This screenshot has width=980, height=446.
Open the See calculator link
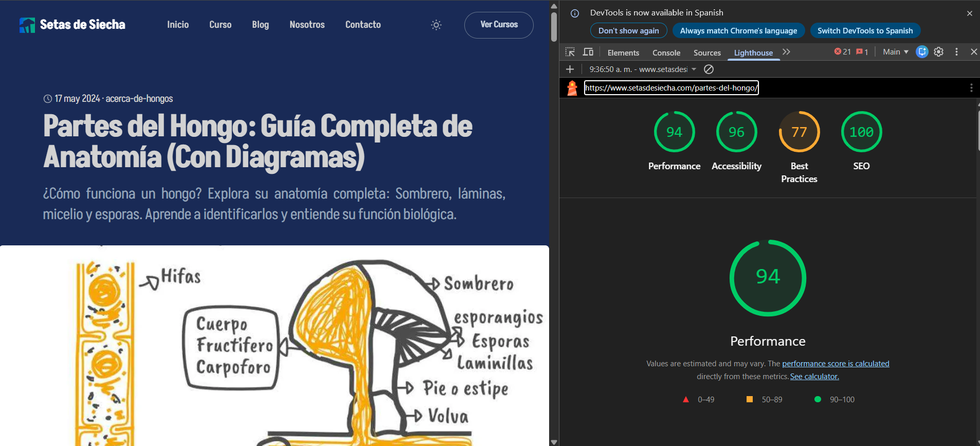coord(814,377)
